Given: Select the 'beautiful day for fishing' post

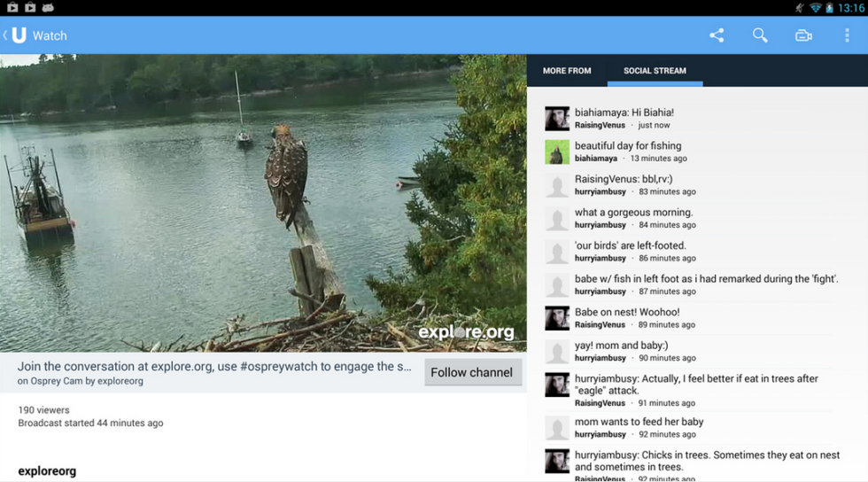Looking at the screenshot, I should 628,146.
